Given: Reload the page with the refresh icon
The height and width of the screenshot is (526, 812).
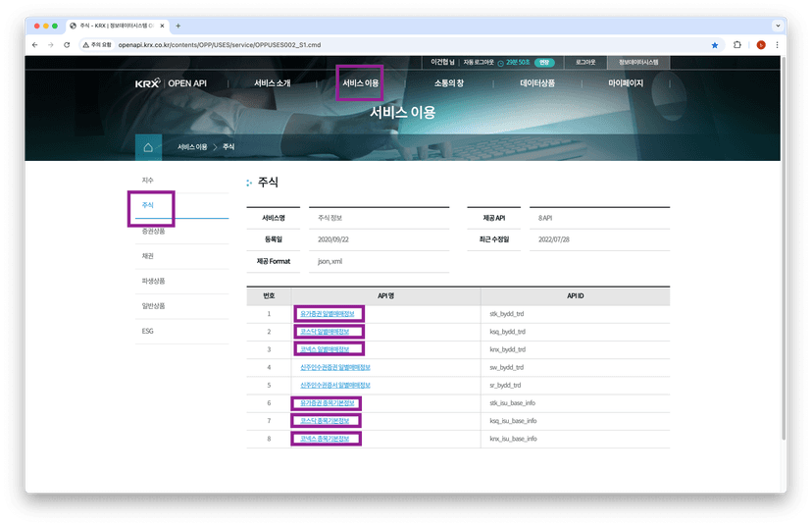Looking at the screenshot, I should (x=67, y=45).
